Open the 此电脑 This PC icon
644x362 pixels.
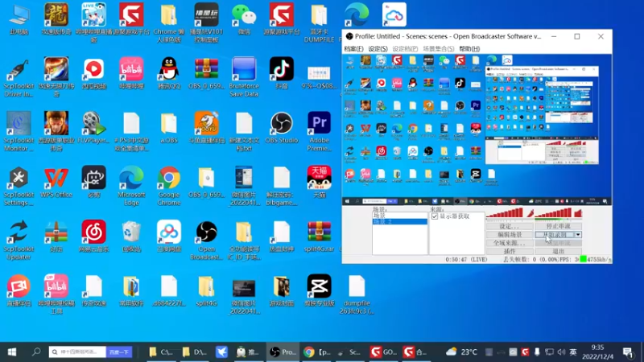point(19,19)
